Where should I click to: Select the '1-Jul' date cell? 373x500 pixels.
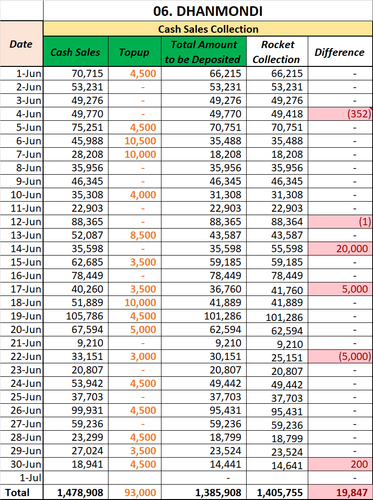pyautogui.click(x=21, y=478)
